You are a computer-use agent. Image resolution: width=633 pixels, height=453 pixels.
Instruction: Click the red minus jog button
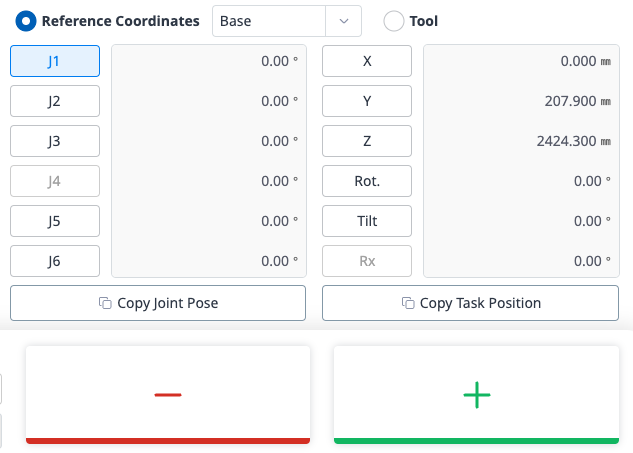pos(168,395)
